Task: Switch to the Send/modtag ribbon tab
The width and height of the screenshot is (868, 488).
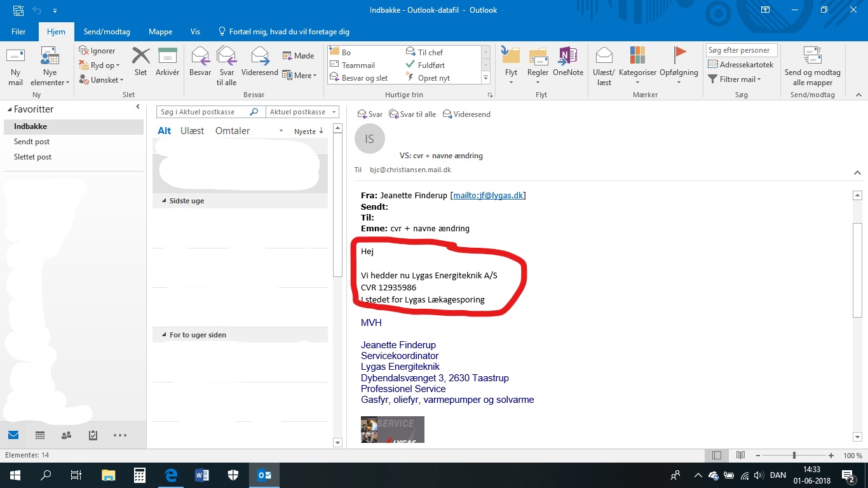Action: pos(107,32)
